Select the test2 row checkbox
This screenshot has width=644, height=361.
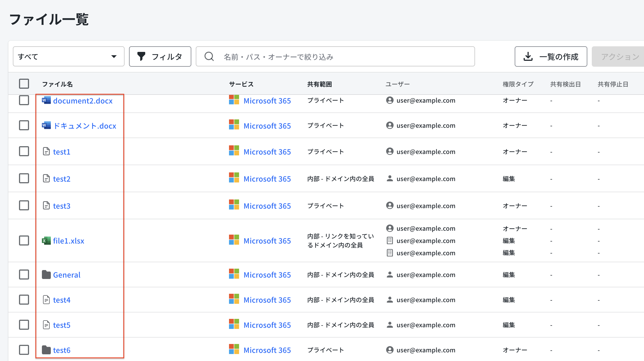[x=24, y=178]
